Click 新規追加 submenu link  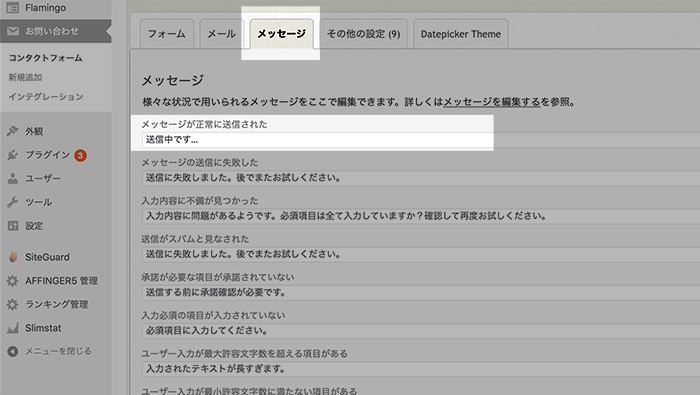(25, 77)
